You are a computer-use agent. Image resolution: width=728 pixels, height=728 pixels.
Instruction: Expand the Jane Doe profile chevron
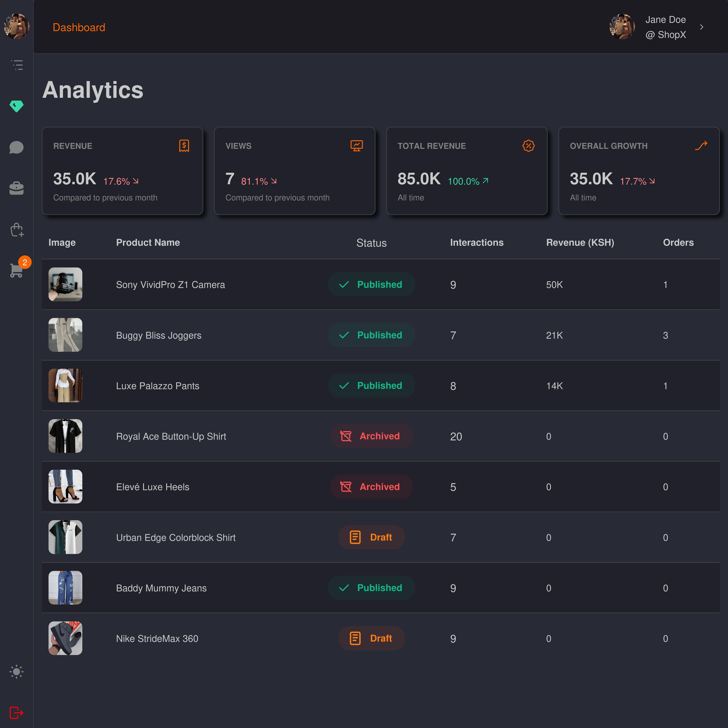tap(702, 27)
